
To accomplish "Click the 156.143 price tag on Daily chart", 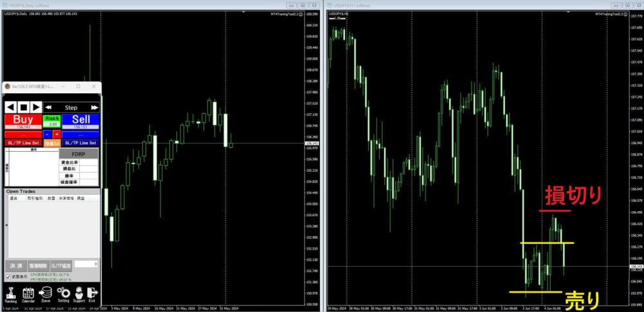I will tap(312, 143).
